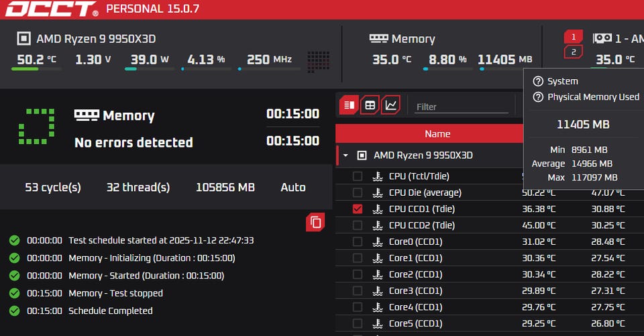
Task: Collapse the AMD Ryzen 9 9950X3D sensor group
Action: pyautogui.click(x=346, y=156)
